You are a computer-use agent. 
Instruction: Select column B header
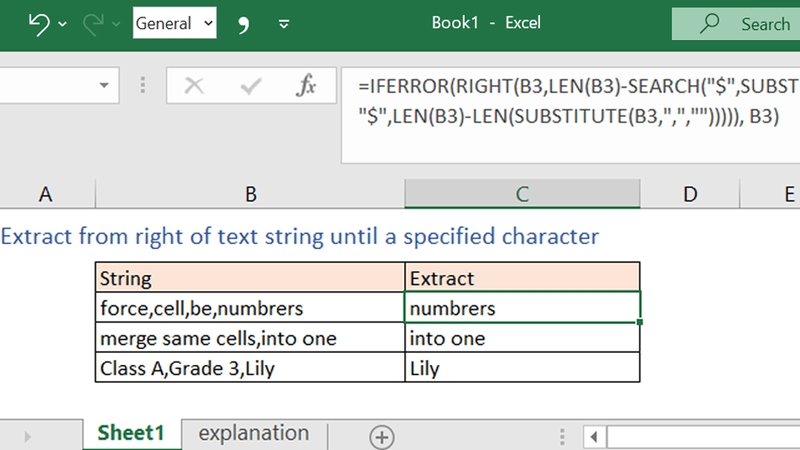click(250, 194)
